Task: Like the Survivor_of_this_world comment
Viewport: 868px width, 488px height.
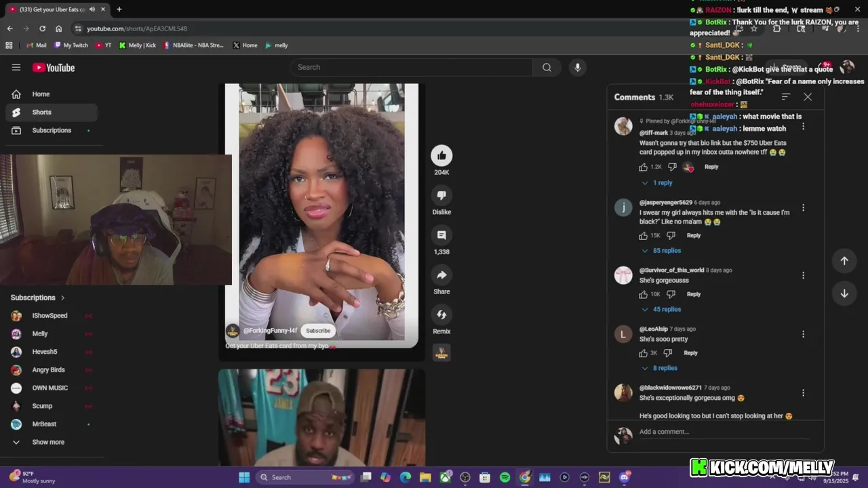Action: click(643, 294)
